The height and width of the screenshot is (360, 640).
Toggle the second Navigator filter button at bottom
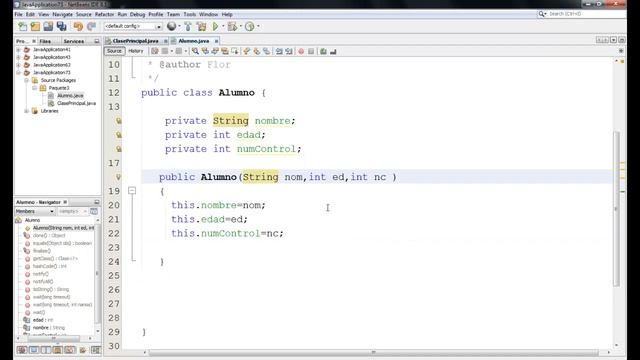click(34, 350)
